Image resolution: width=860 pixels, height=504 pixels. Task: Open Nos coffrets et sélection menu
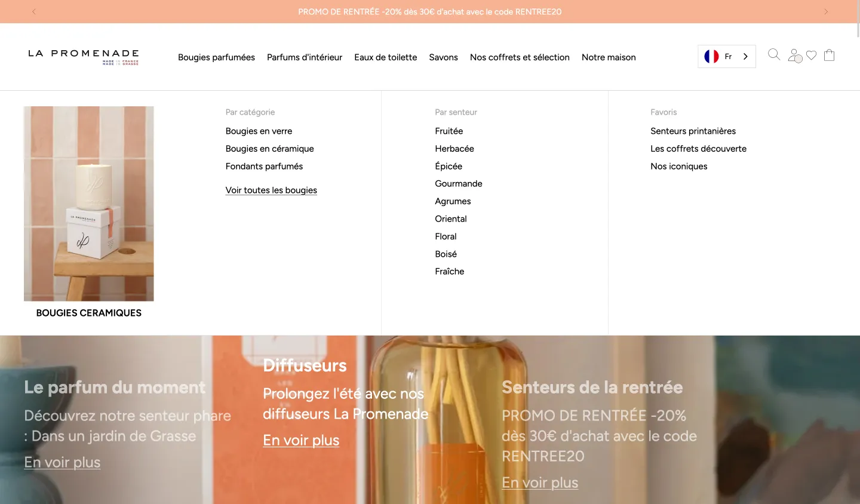click(520, 57)
